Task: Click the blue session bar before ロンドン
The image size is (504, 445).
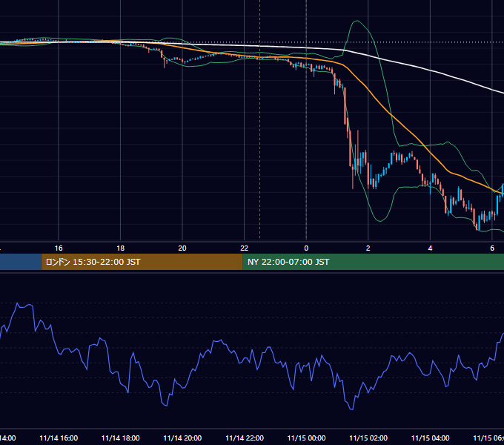Action: [x=21, y=262]
